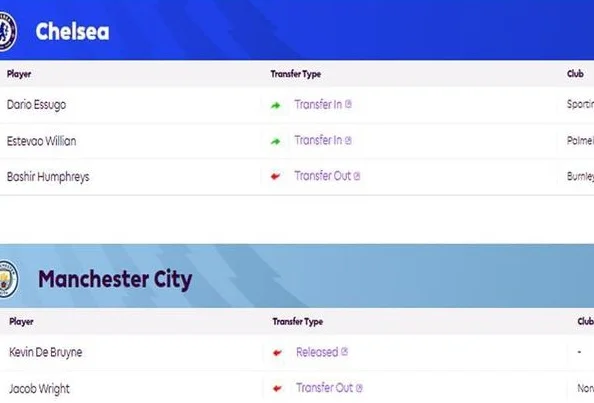Screen dimensions: 594x403
Task: Click green arrow beside Dario Essugo transfer
Action: 276,106
